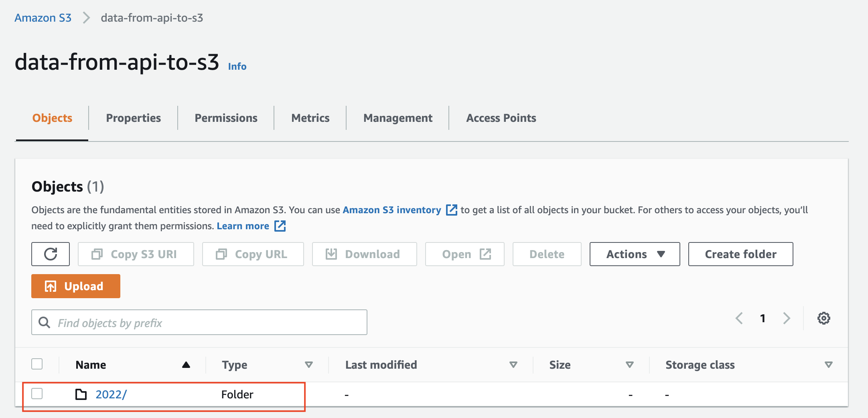Go to the next page arrow
868x418 pixels.
787,318
